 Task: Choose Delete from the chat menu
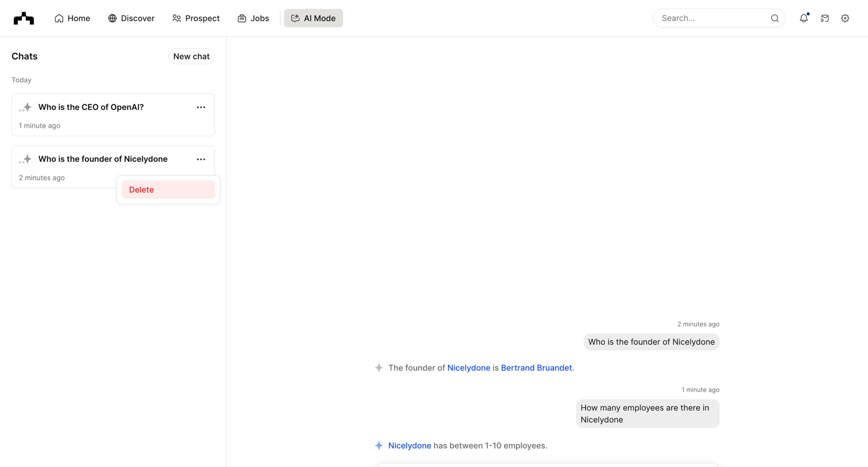[x=168, y=190]
